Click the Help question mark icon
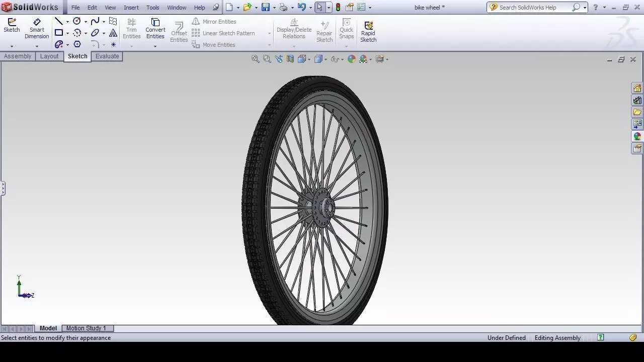Image resolution: width=644 pixels, height=362 pixels. [x=595, y=7]
